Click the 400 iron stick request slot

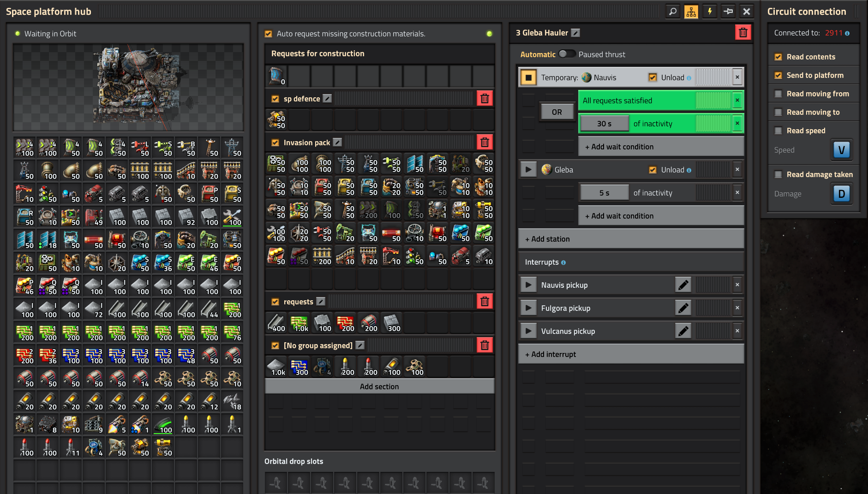(x=276, y=323)
